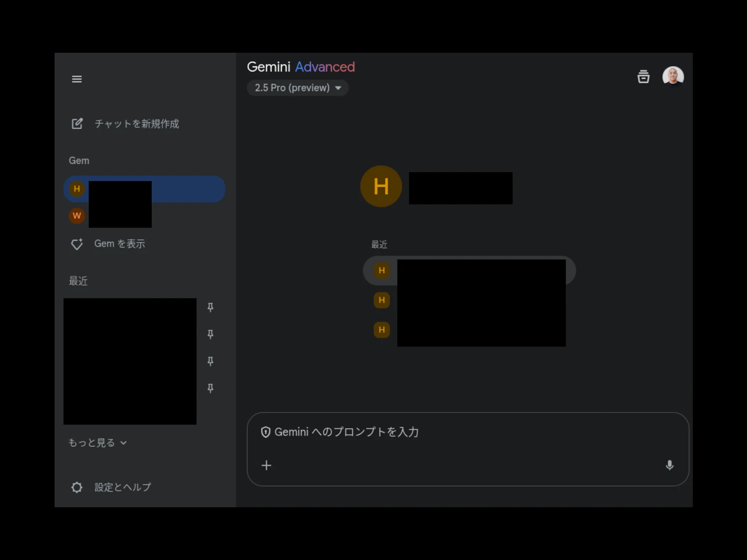Viewport: 747px width, 560px height.
Task: Click the new chat pencil icon
Action: pyautogui.click(x=77, y=124)
